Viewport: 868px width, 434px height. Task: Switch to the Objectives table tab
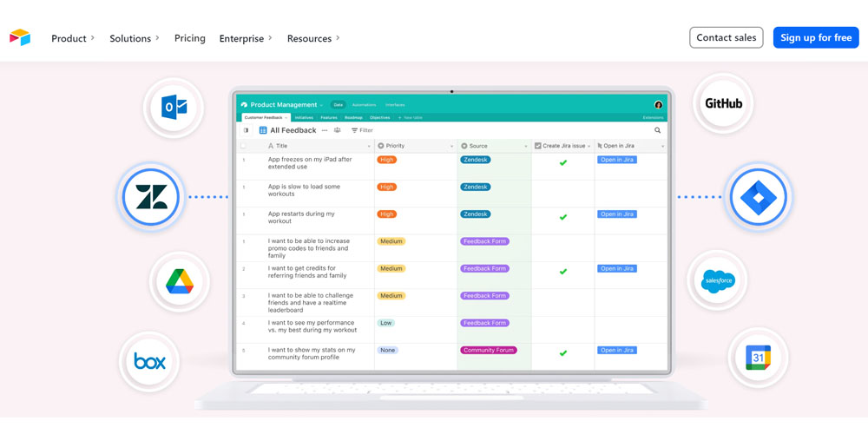(x=380, y=117)
